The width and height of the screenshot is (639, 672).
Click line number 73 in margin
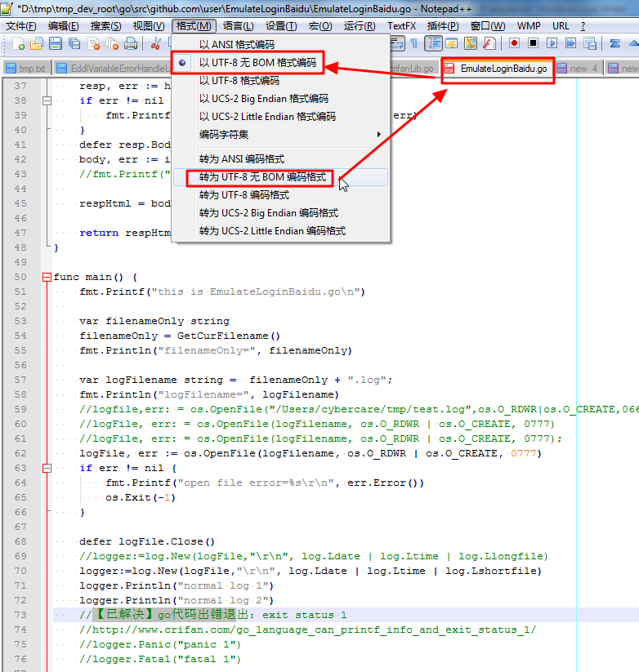click(x=20, y=615)
